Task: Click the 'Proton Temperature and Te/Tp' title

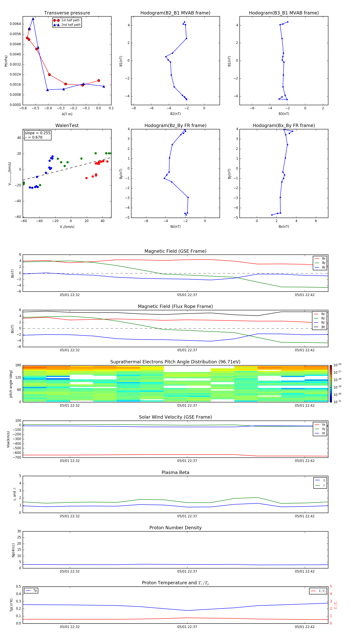Action: [x=175, y=583]
